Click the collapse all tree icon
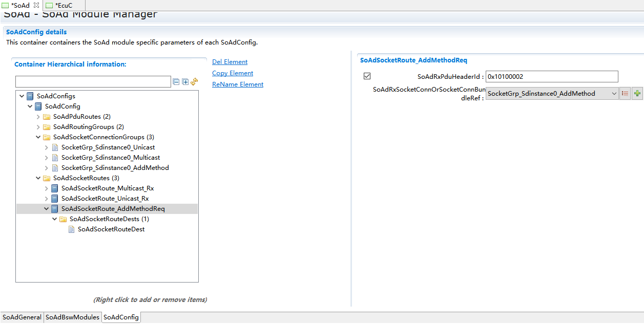 (176, 82)
